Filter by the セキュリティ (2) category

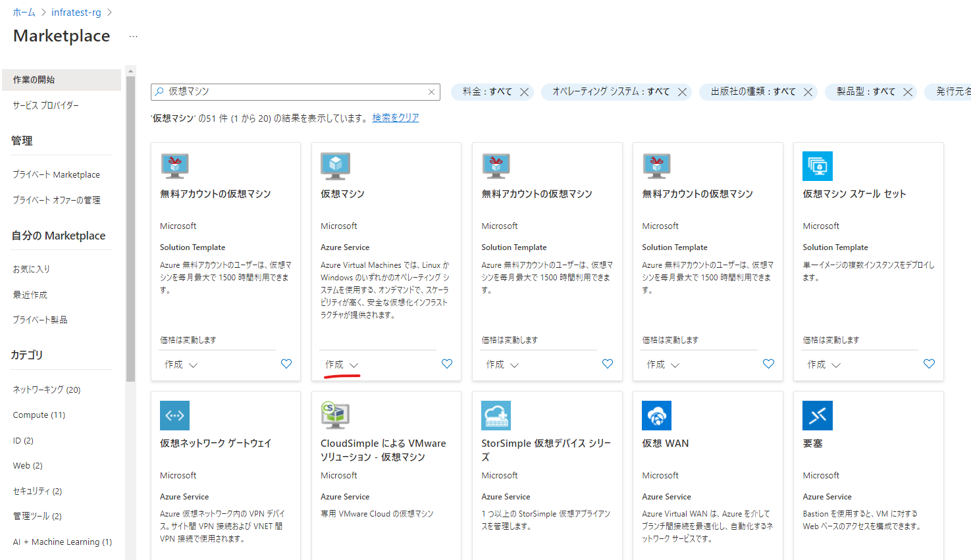[38, 491]
